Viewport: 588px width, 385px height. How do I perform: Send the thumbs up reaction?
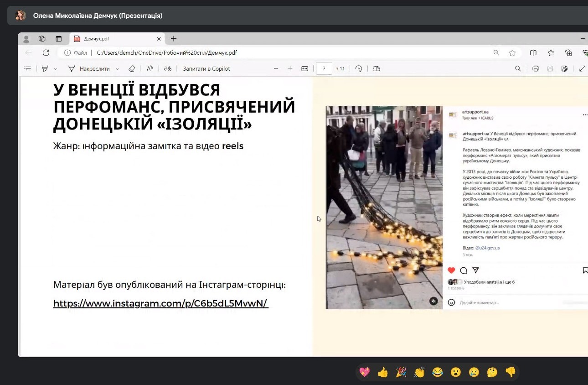pos(383,372)
